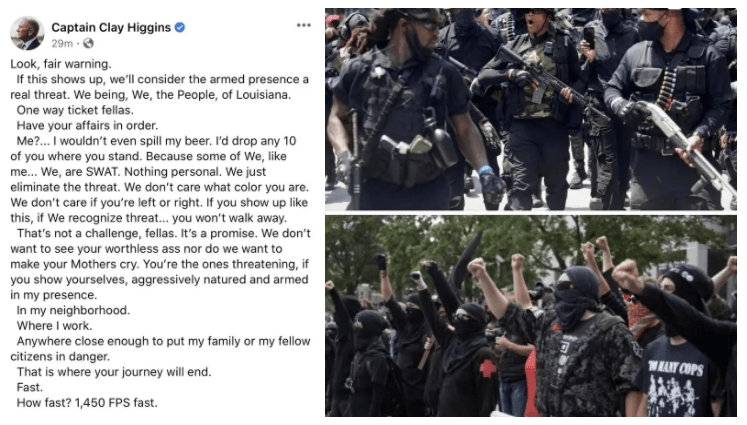Open the top photo of armed marchers
747x425 pixels.
pos(531,109)
